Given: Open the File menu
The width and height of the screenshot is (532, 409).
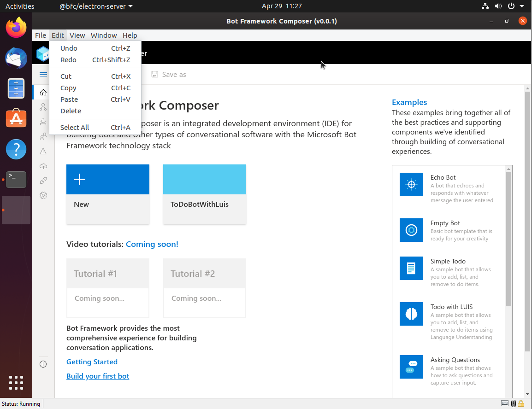Looking at the screenshot, I should point(41,35).
